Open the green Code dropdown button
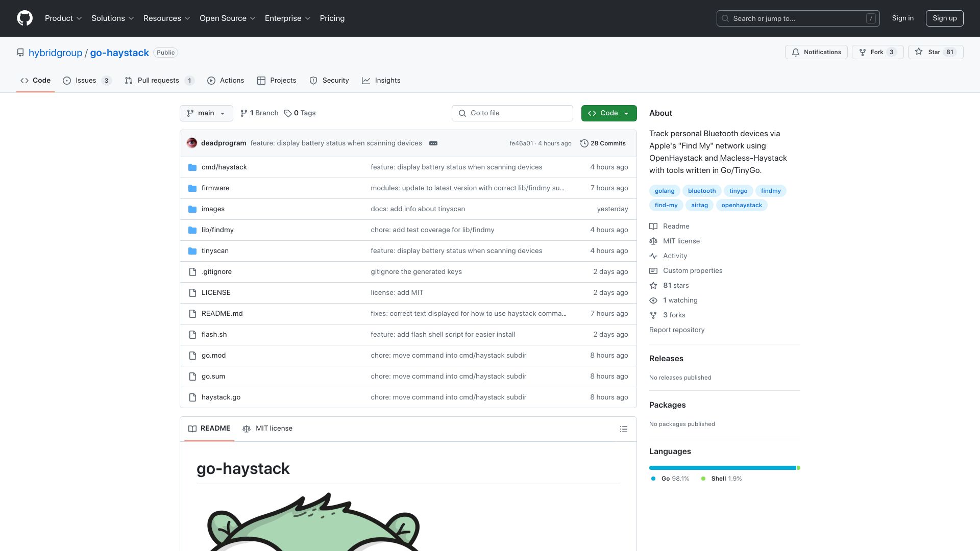The height and width of the screenshot is (551, 980). pyautogui.click(x=609, y=113)
